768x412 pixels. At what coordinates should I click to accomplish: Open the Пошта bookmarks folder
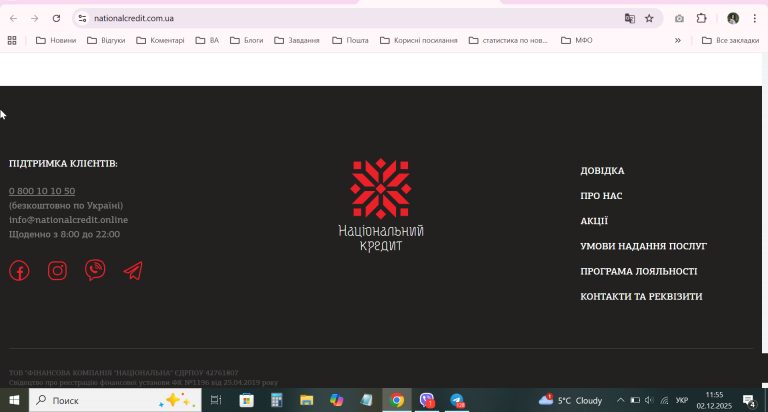point(350,40)
